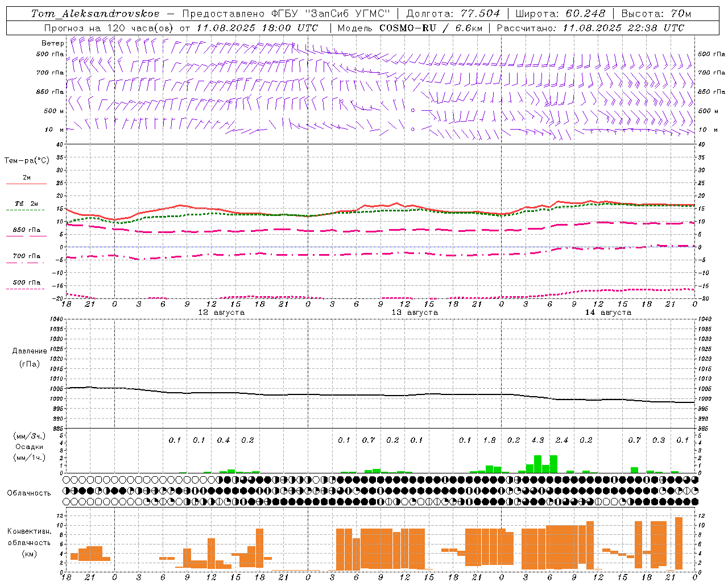Click the Осадки precipitation label
Viewport: 728px width, 582px height.
point(30,447)
